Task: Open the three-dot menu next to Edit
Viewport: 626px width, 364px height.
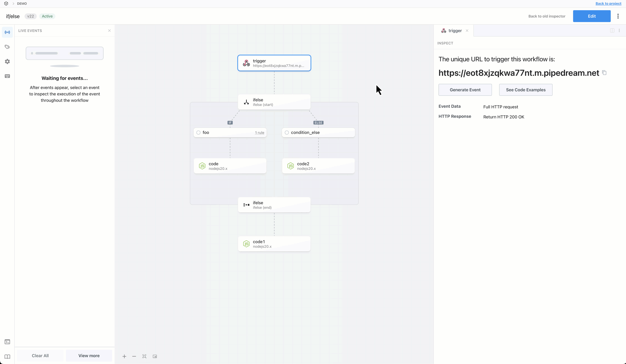Action: [618, 16]
